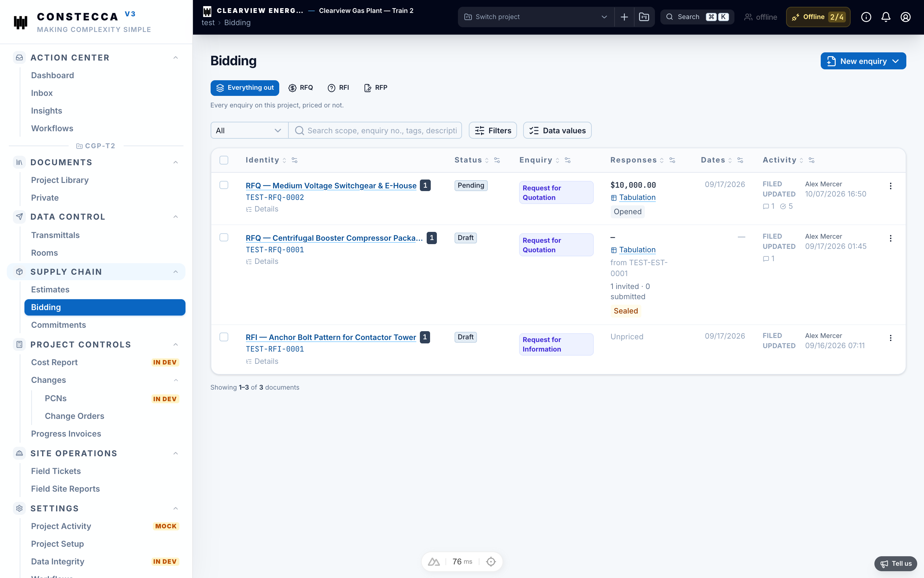924x578 pixels.
Task: Open Commitments in the sidebar
Action: [58, 325]
